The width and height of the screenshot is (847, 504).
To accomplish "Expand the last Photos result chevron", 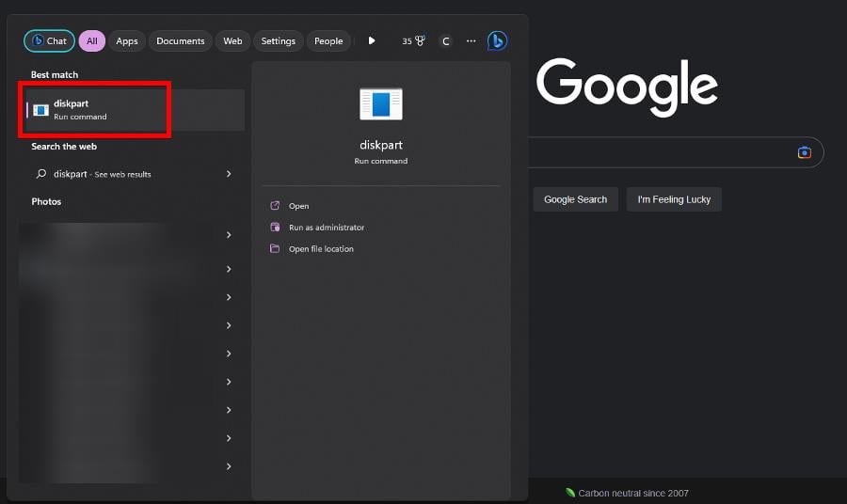I will click(x=229, y=466).
